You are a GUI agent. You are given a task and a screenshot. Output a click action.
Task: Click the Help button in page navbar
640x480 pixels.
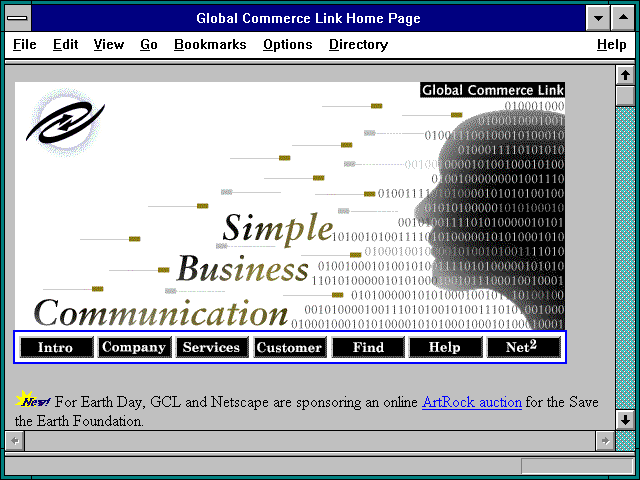[x=445, y=347]
